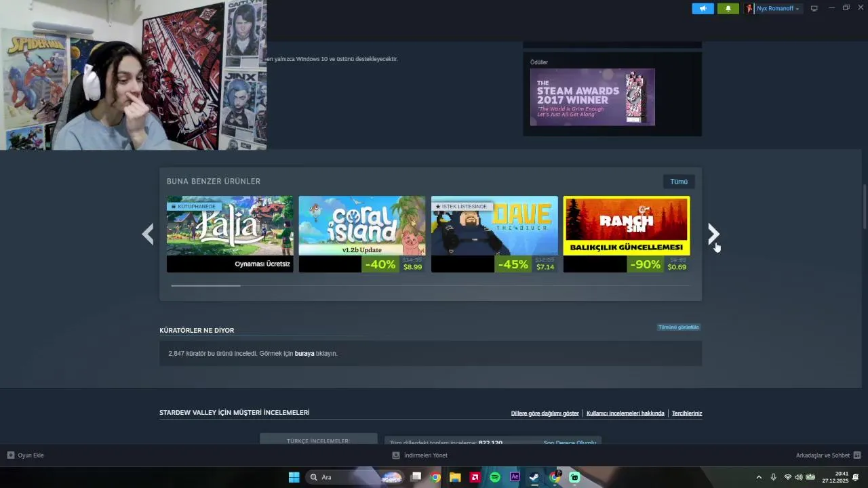Open the Windows Start menu

pyautogui.click(x=294, y=477)
